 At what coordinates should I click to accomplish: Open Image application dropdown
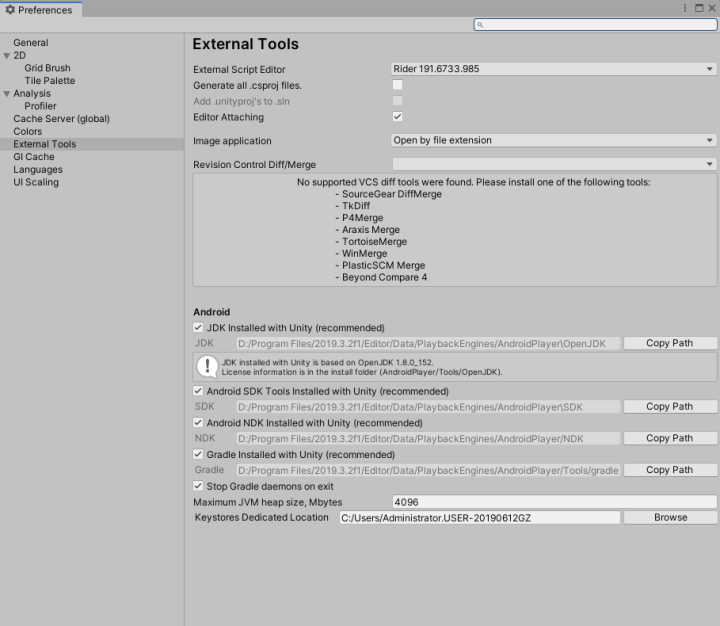click(x=554, y=141)
